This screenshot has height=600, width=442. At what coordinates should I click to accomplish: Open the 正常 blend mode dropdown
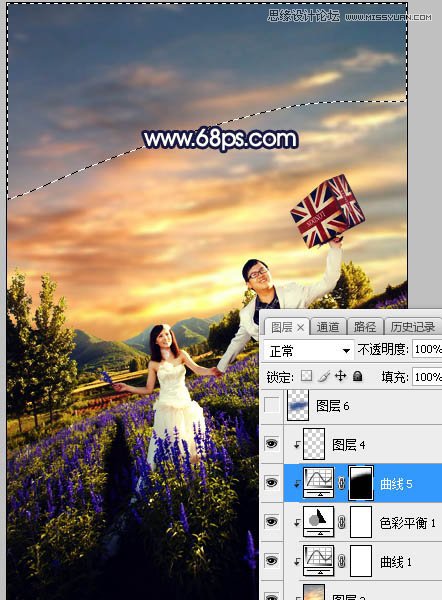[x=308, y=351]
